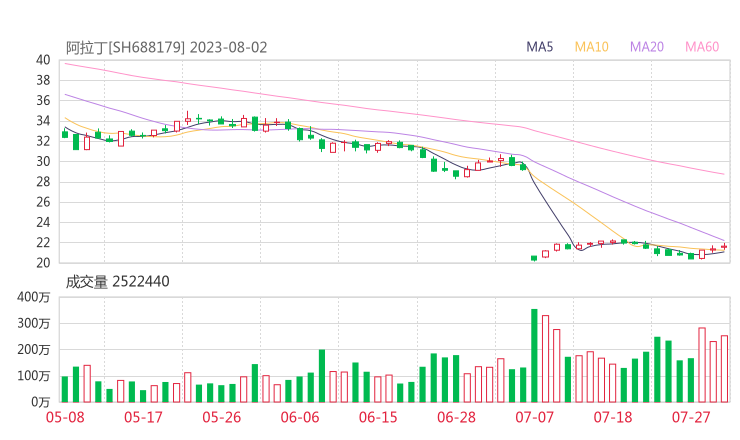
Task: Toggle the MA10 legend label
Action: (591, 47)
